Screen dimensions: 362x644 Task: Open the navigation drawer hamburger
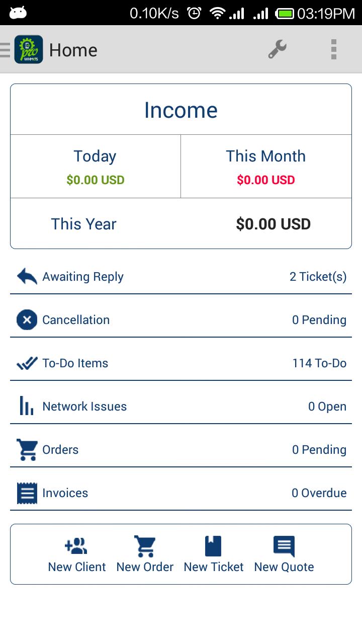point(5,50)
